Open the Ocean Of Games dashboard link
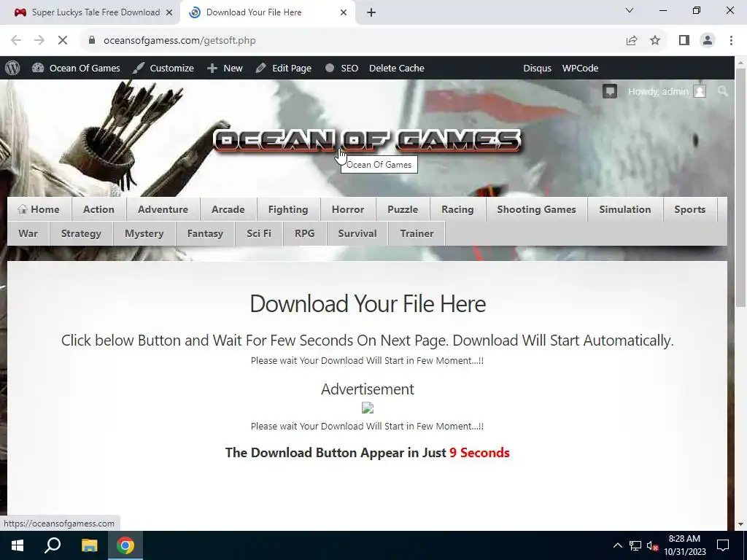747x560 pixels. [x=76, y=68]
